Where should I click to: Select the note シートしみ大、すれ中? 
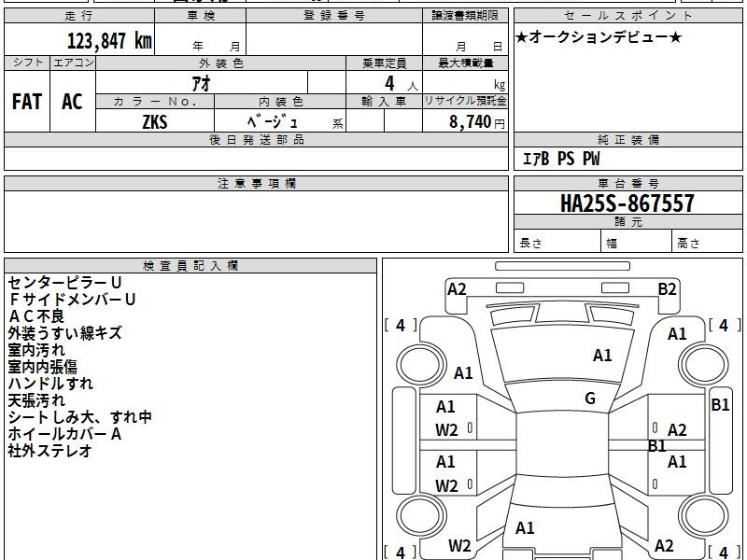coord(79,417)
